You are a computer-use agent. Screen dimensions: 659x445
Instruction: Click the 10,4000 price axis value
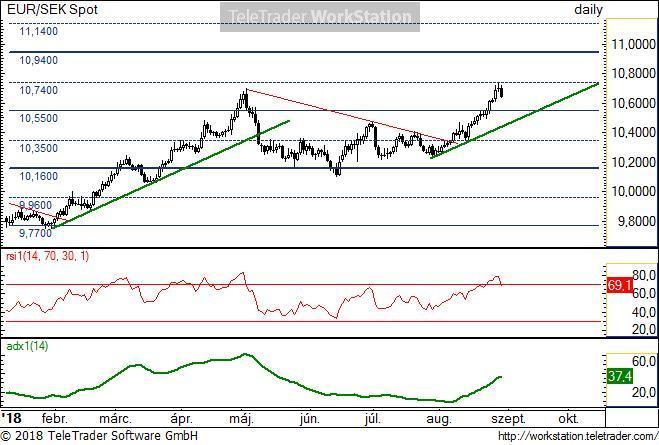(633, 132)
